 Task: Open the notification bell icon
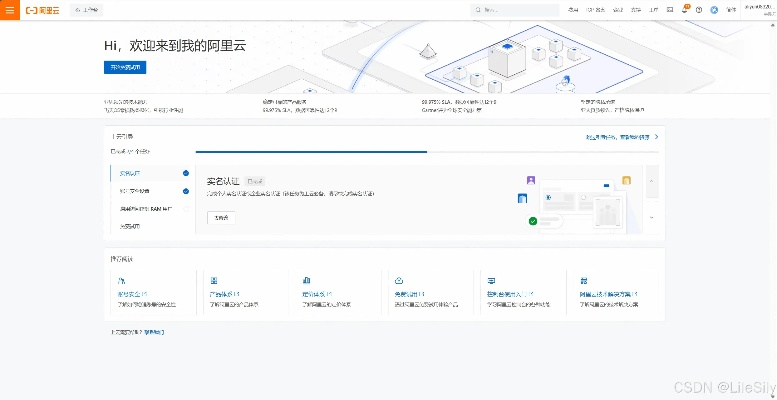tap(684, 10)
